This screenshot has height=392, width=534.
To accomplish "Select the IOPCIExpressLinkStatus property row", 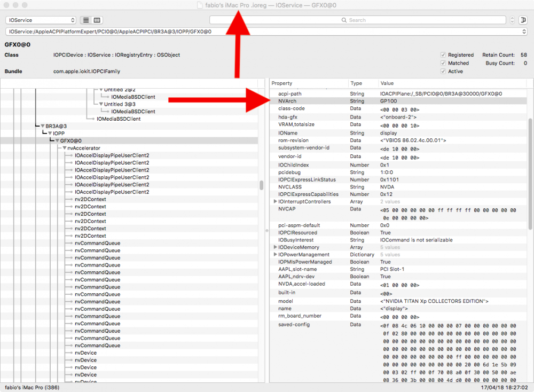I will (398, 179).
